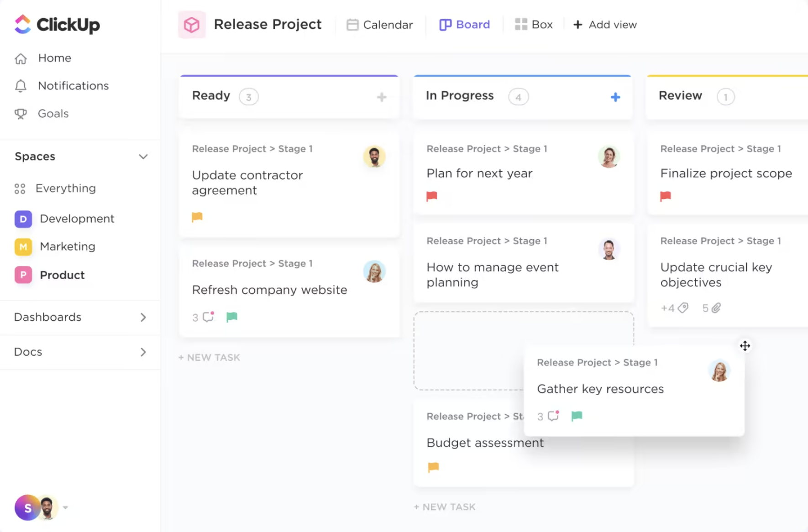Expand the Dashboards section

coord(143,317)
